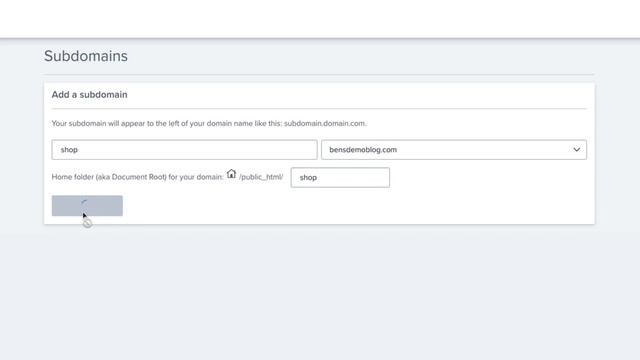Open the bensdemoblog.com domain dropdown
Viewport: 640px width, 360px height.
pos(454,150)
